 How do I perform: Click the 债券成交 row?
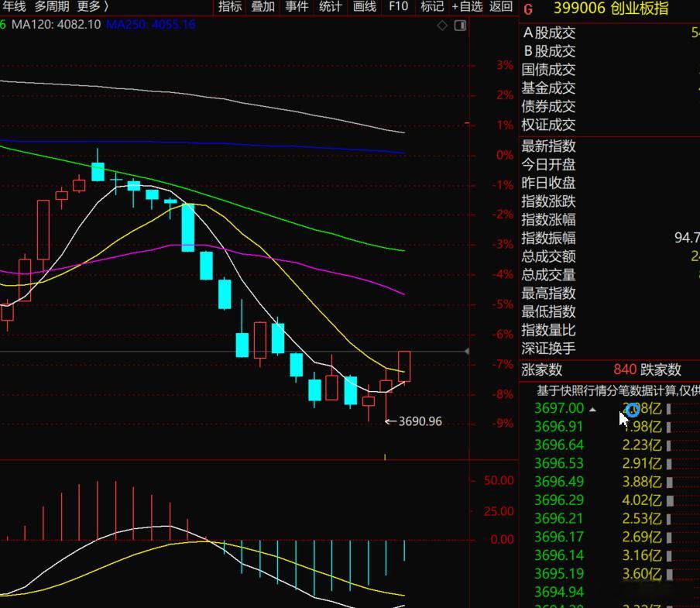coord(609,106)
